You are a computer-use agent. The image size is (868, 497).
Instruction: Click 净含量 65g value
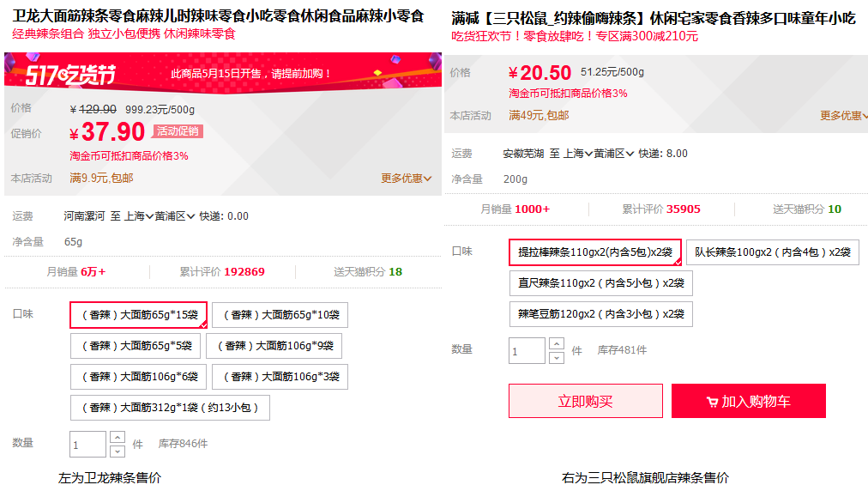pyautogui.click(x=73, y=241)
